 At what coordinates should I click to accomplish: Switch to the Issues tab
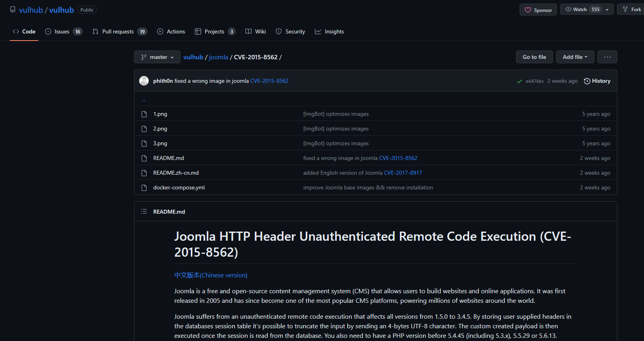tap(64, 31)
